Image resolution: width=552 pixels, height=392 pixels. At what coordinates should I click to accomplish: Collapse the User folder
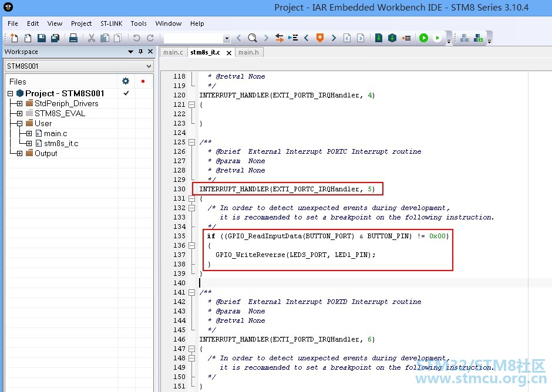pos(20,123)
